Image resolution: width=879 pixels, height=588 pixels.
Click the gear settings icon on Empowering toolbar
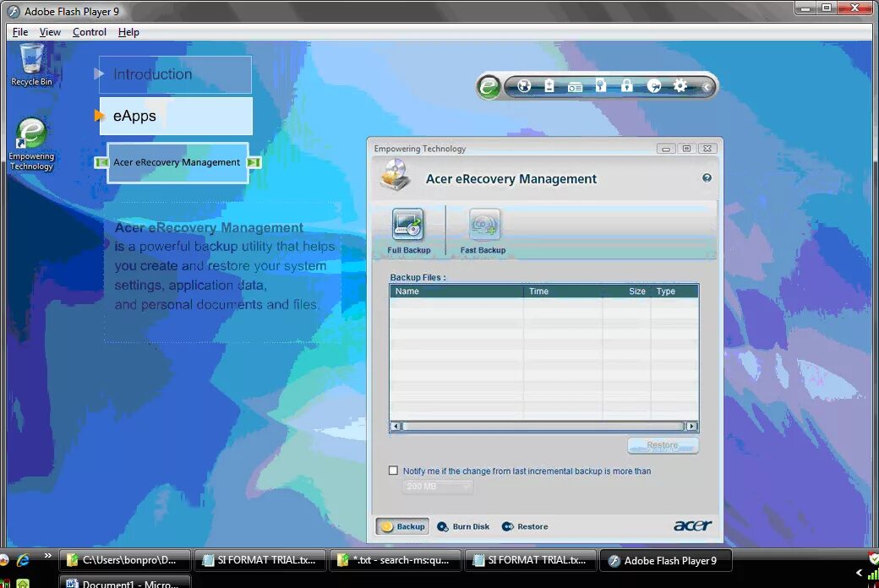(x=679, y=86)
